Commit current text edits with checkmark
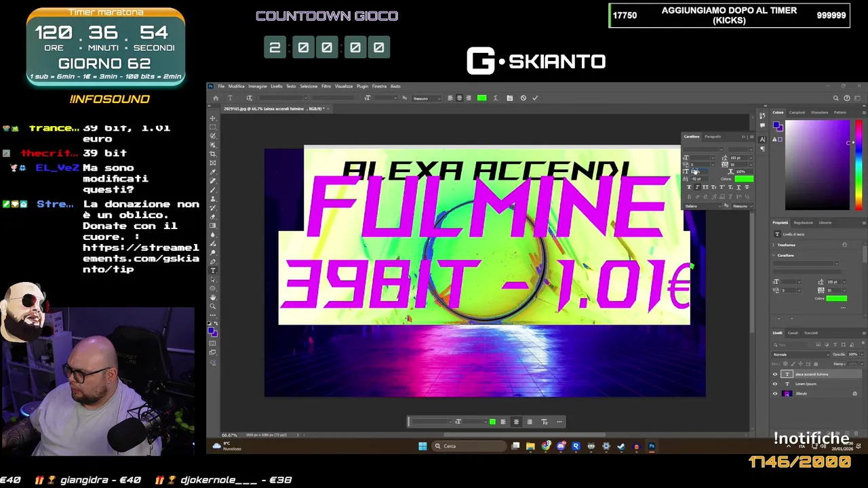 pos(535,98)
